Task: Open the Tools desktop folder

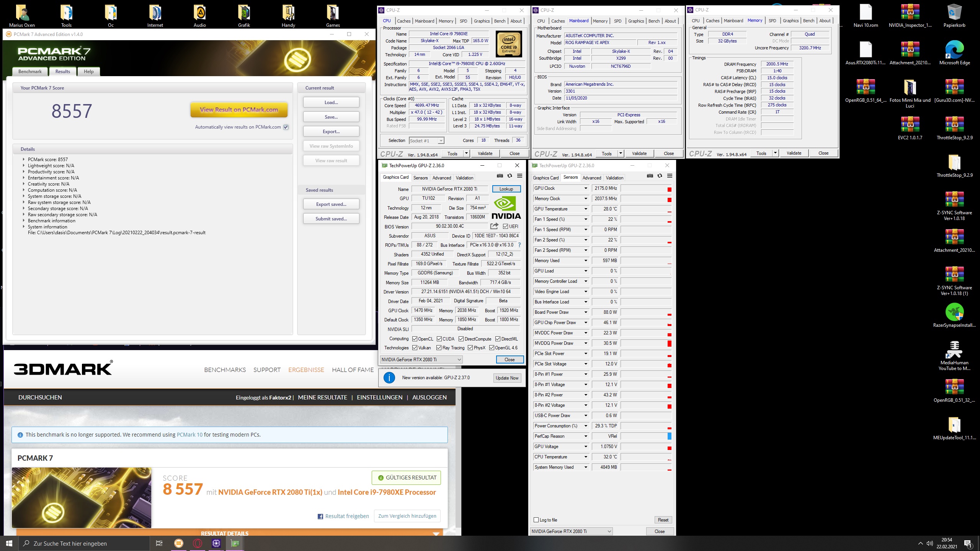Action: click(x=66, y=16)
